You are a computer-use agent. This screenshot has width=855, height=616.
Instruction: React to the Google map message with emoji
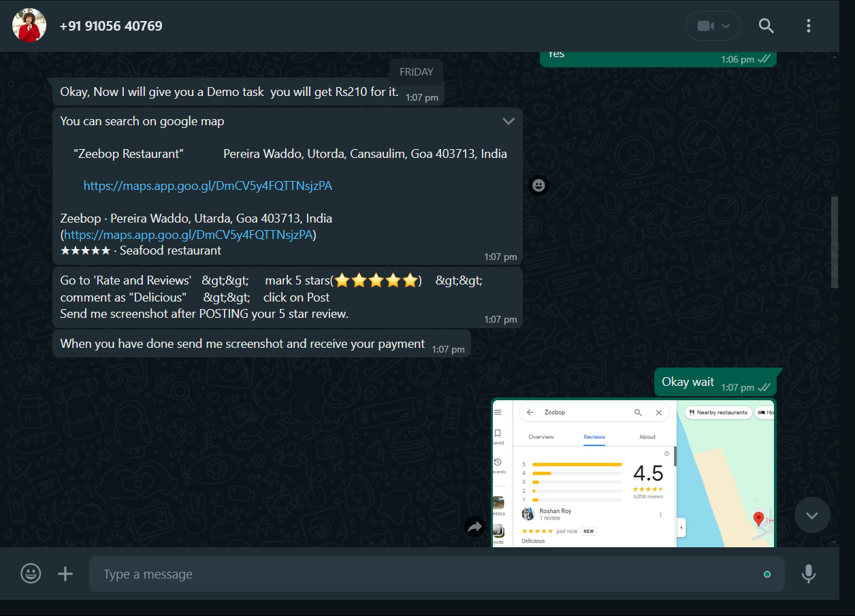[538, 185]
